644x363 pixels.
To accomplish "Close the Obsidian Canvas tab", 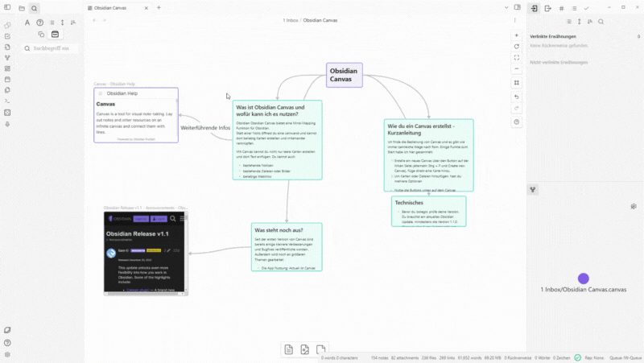I will (147, 8).
